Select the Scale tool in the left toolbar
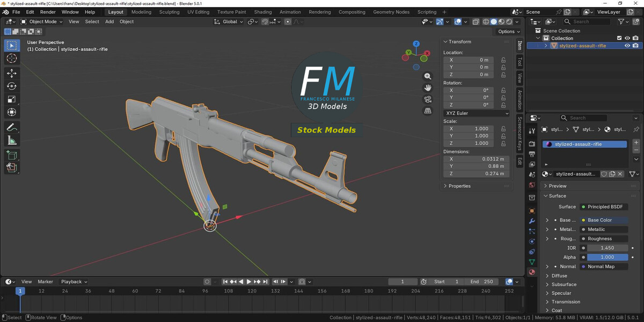This screenshot has width=644, height=322. [12, 99]
